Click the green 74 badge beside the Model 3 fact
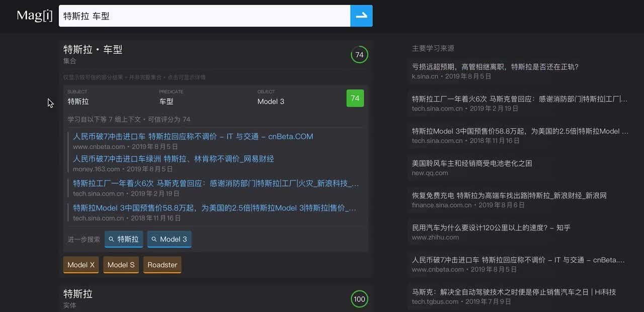The height and width of the screenshot is (312, 644). pyautogui.click(x=355, y=99)
